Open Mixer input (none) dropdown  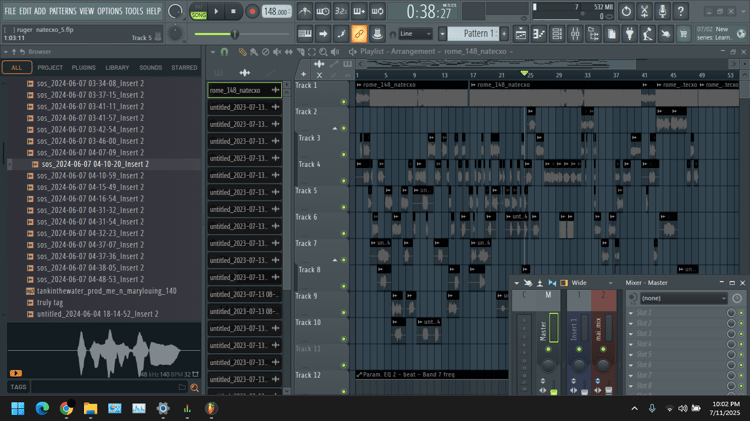tap(683, 298)
